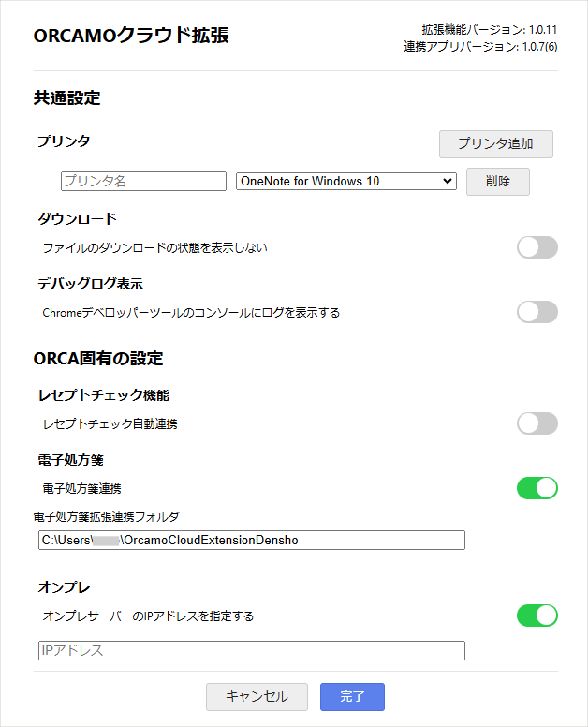Click the 連携アプリバージョン 1.0.7(6) text
This screenshot has height=727, width=588.
click(480, 46)
